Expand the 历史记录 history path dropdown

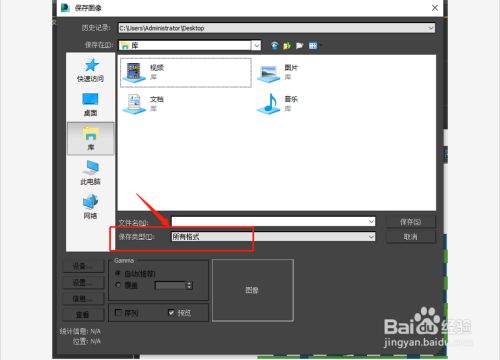431,28
